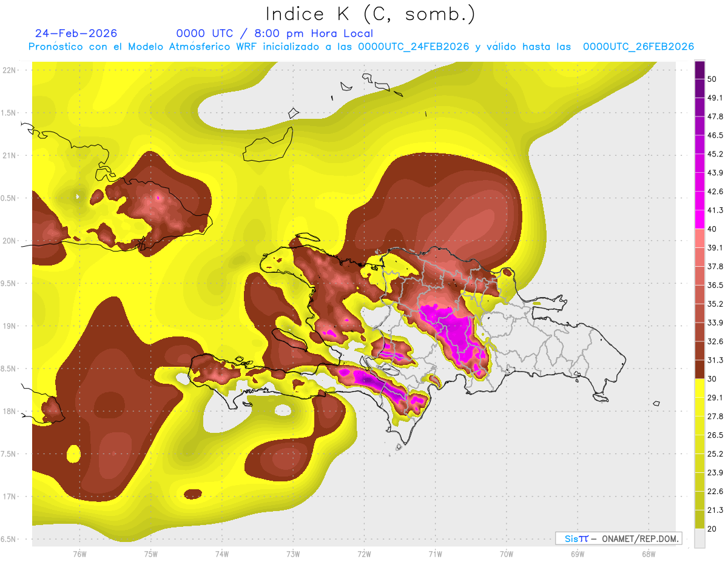Click the 69W longitude label

click(578, 554)
